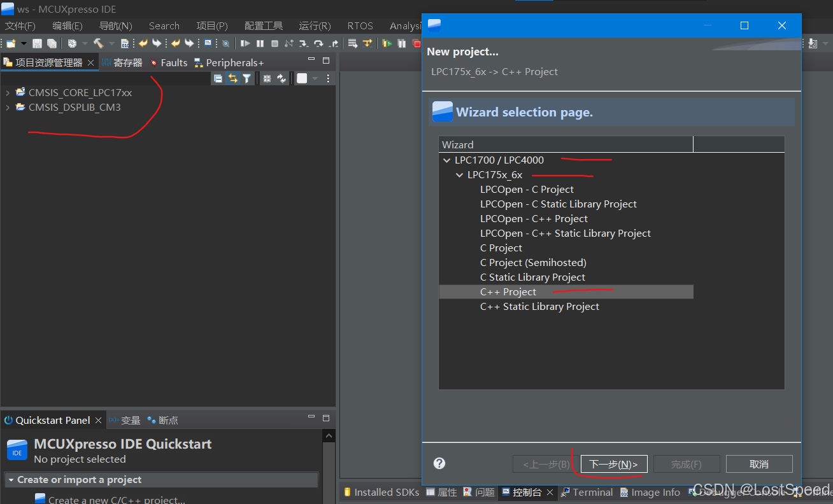Click the Suspend pause icon in toolbar

click(260, 43)
